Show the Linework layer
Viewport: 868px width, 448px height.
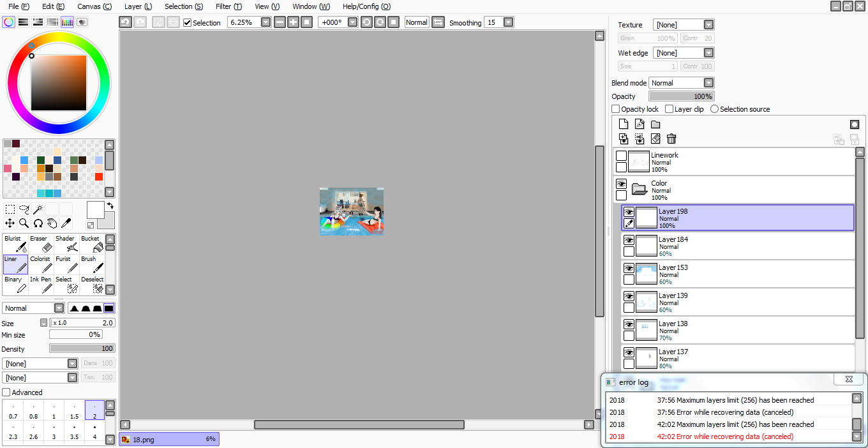pos(621,156)
